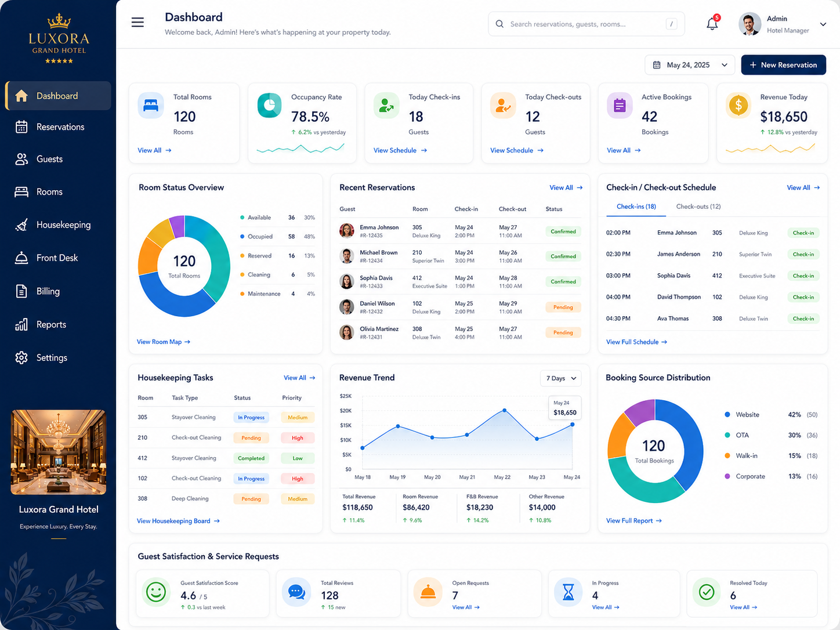Click Michael Brown's guest avatar
840x630 pixels.
pyautogui.click(x=347, y=256)
